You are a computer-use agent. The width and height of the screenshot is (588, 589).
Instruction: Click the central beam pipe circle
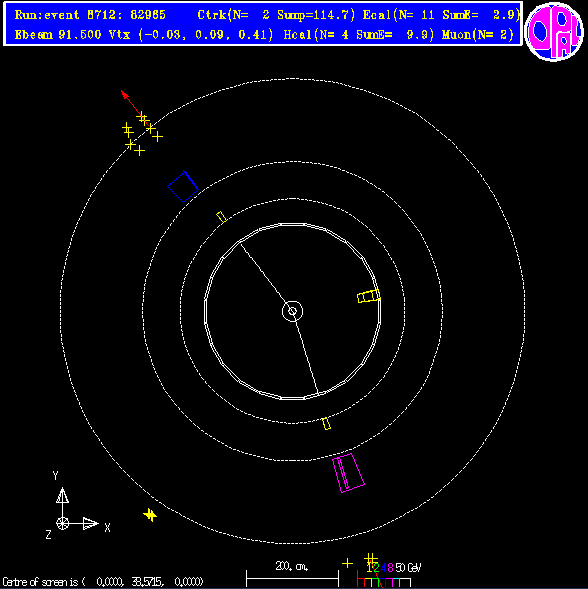click(x=292, y=311)
